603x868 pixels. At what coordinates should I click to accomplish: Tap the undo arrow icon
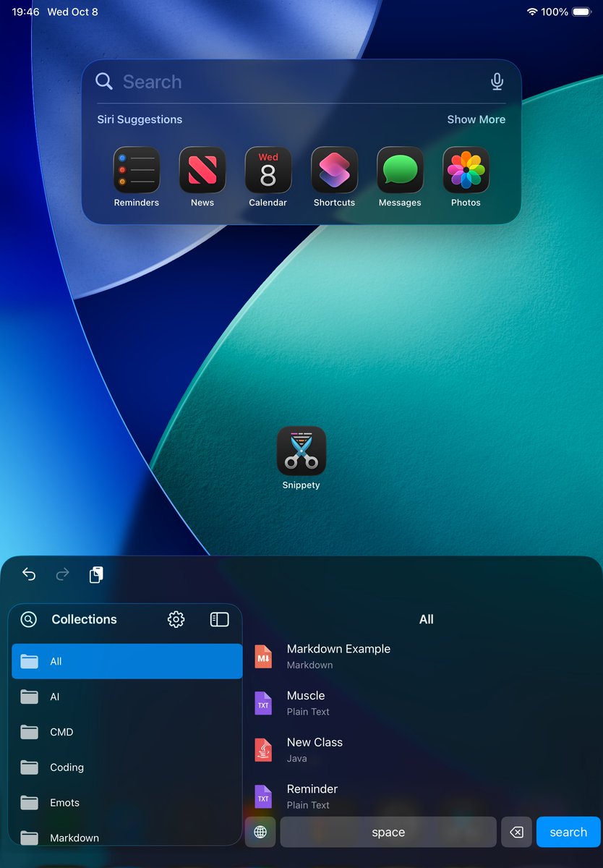29,574
